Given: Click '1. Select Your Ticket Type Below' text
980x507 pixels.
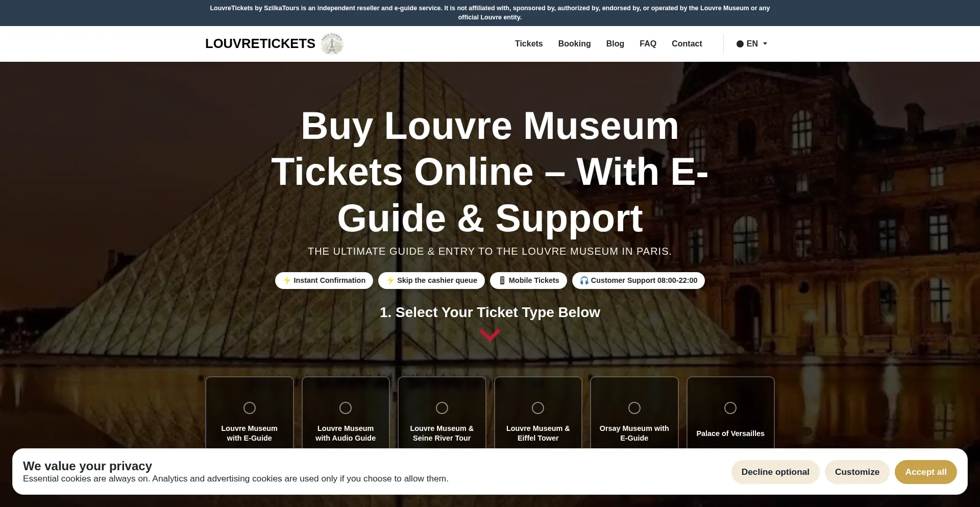Looking at the screenshot, I should pyautogui.click(x=490, y=312).
